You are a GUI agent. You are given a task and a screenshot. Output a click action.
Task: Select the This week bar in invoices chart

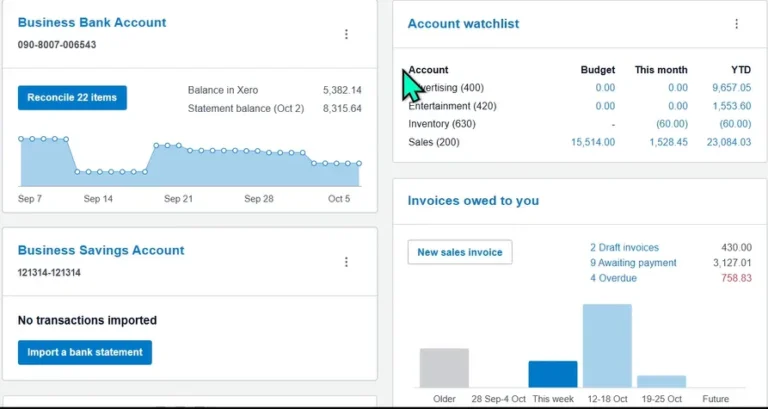553,374
